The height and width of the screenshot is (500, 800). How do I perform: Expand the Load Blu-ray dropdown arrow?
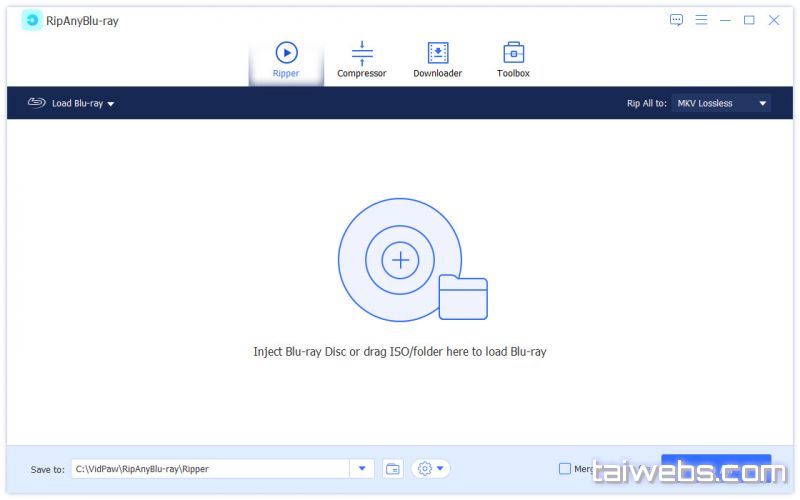[x=111, y=104]
